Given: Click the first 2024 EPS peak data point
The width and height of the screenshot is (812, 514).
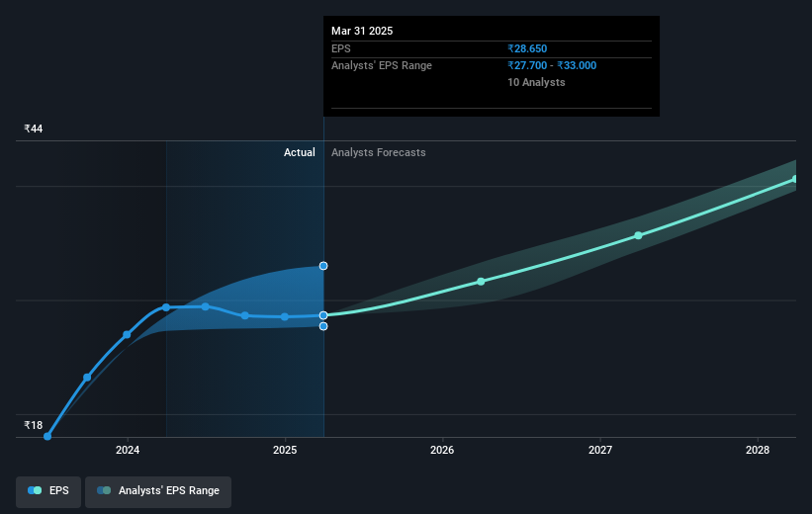Looking at the screenshot, I should 166,307.
